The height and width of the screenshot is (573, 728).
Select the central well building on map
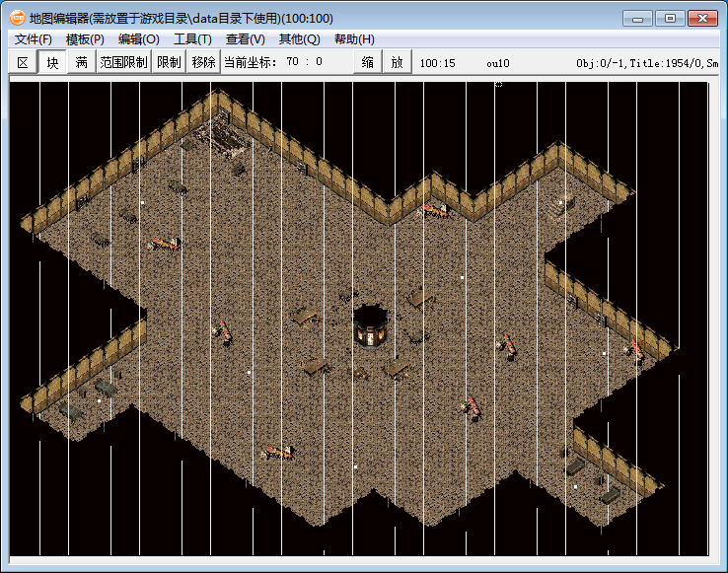click(370, 326)
